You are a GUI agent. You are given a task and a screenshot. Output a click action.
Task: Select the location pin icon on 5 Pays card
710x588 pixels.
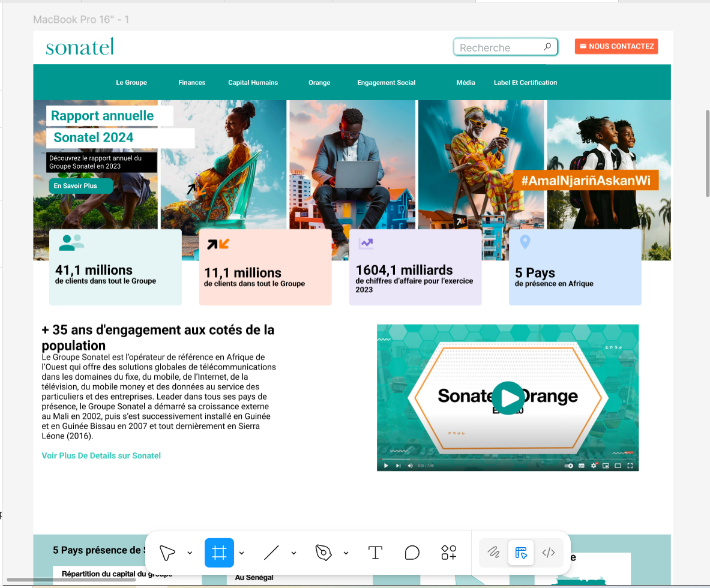click(x=525, y=242)
